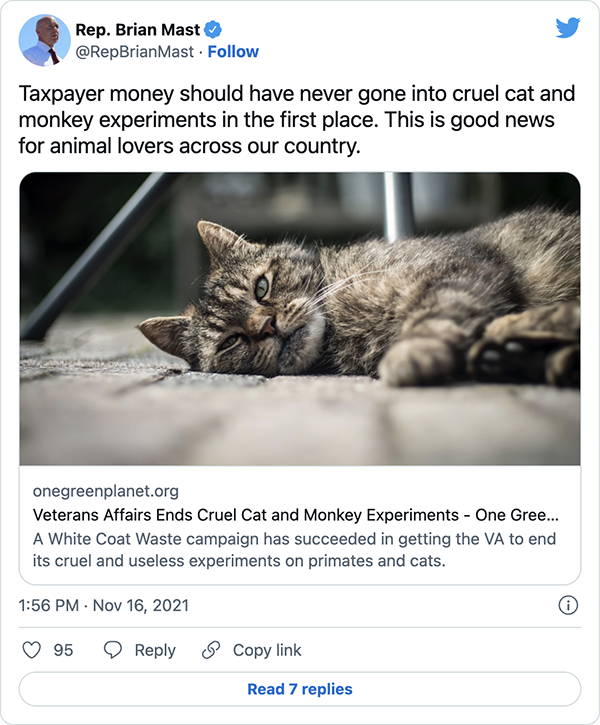
Task: Click the Twitter bird logo
Action: [568, 29]
